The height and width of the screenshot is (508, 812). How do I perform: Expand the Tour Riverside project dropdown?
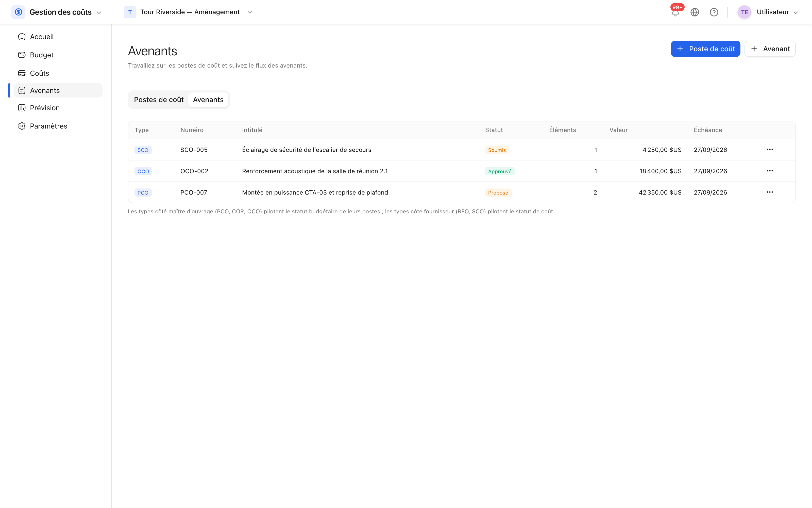(x=250, y=12)
